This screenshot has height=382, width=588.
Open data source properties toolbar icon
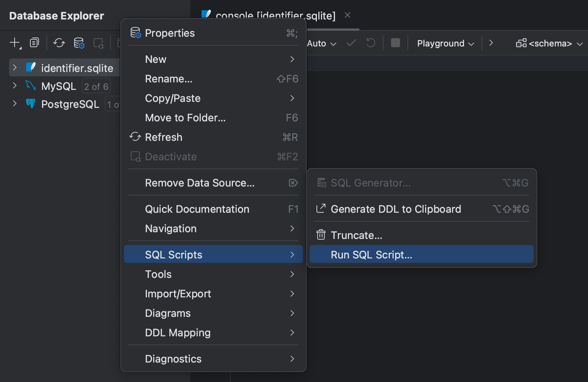79,43
